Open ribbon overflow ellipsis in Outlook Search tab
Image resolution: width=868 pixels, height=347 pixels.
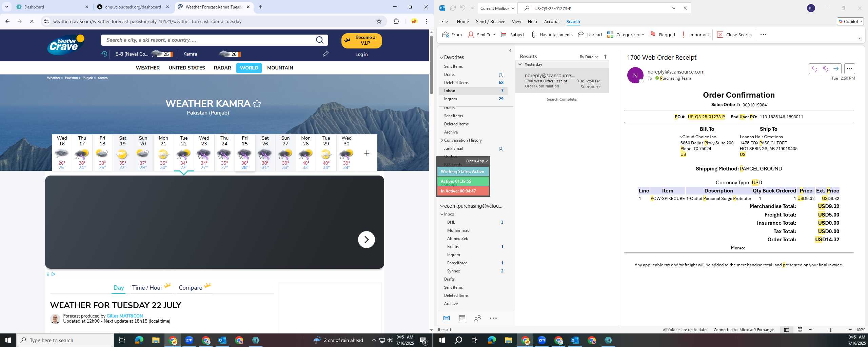tap(763, 35)
